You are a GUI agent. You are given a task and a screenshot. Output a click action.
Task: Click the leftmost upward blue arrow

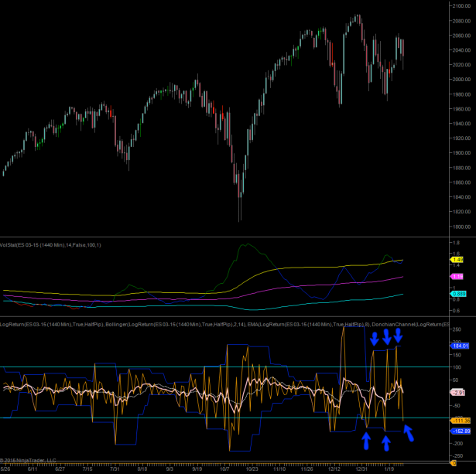365,441
